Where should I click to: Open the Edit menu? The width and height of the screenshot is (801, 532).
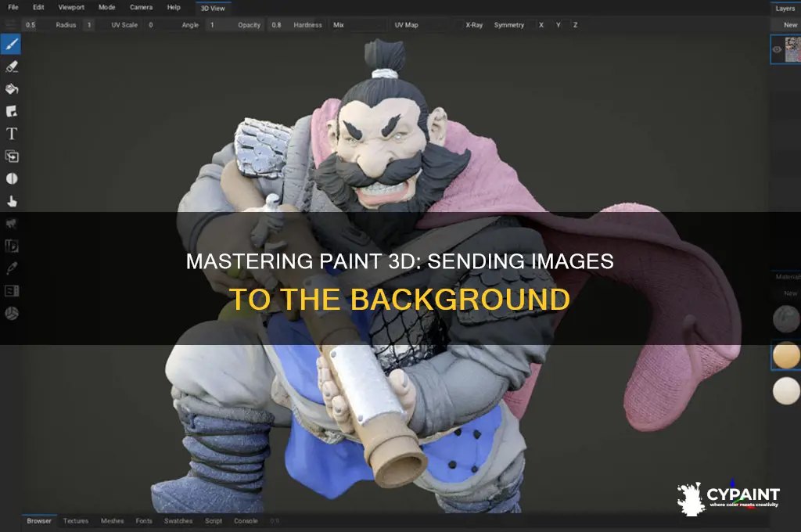pyautogui.click(x=38, y=7)
